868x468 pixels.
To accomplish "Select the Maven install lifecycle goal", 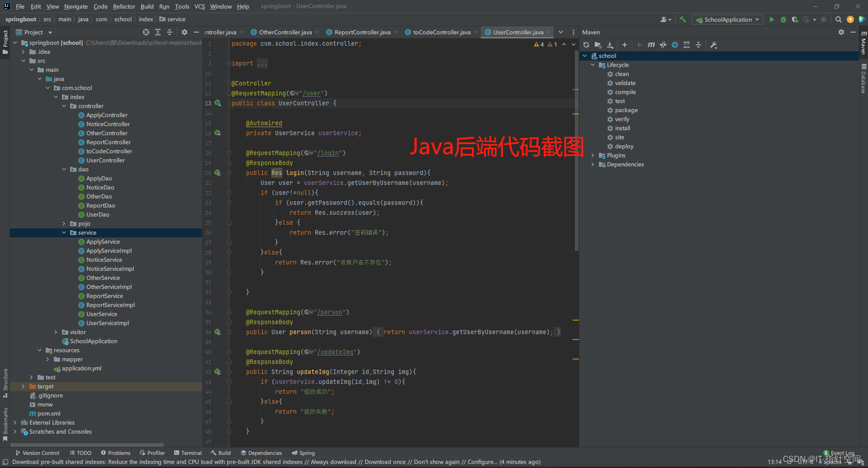I will 622,128.
